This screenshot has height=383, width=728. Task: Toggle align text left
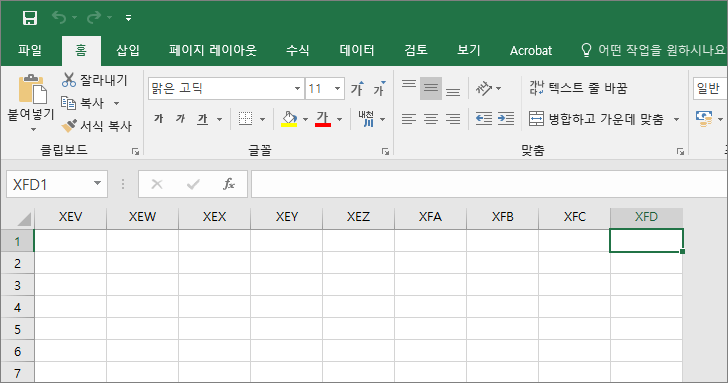pos(409,119)
